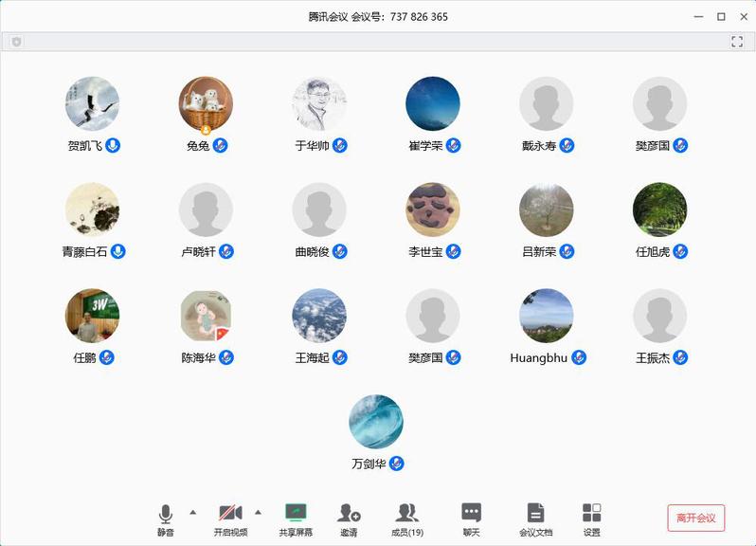Select 于华帅's sketch portrait avatar
The image size is (756, 546).
click(x=319, y=103)
